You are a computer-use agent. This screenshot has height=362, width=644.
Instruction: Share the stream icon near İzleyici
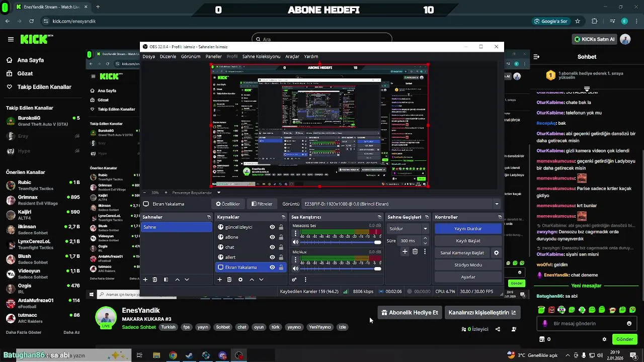coord(498,329)
